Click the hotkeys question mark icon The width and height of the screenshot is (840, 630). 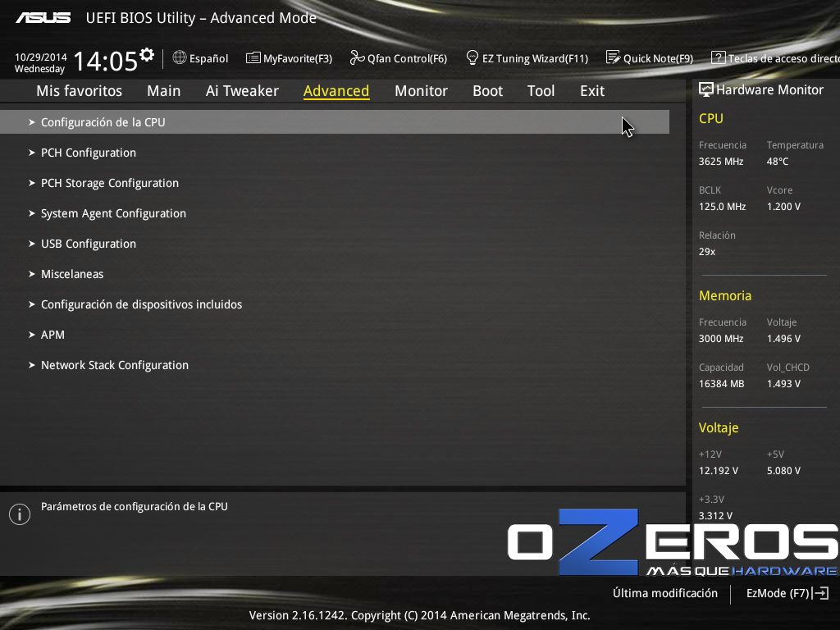tap(718, 57)
